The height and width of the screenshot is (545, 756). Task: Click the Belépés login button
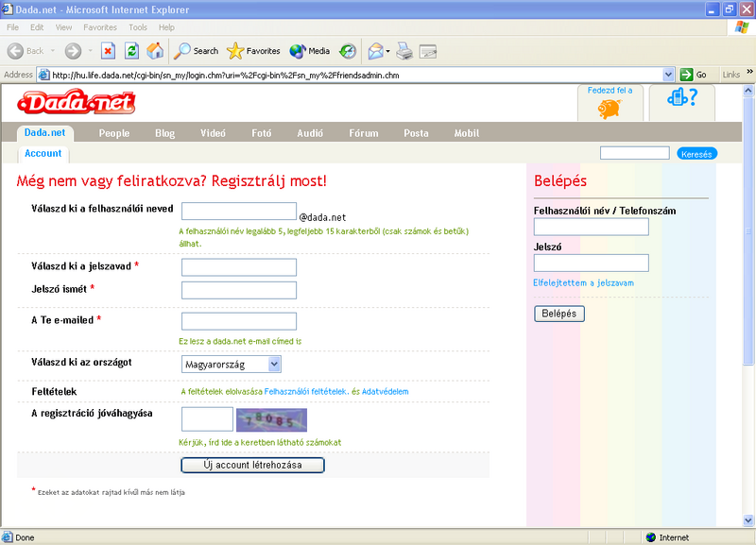click(x=559, y=314)
